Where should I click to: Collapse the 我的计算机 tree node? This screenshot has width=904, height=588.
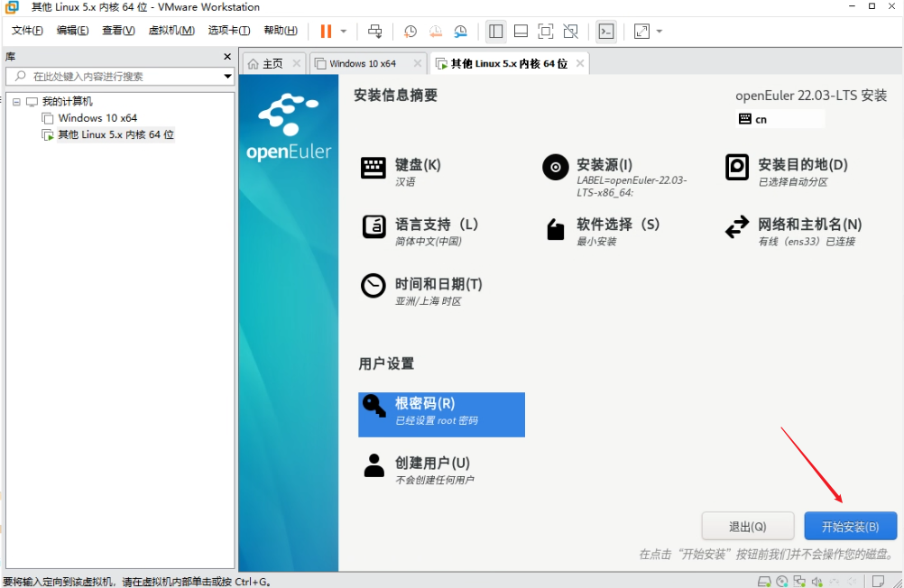tap(17, 102)
